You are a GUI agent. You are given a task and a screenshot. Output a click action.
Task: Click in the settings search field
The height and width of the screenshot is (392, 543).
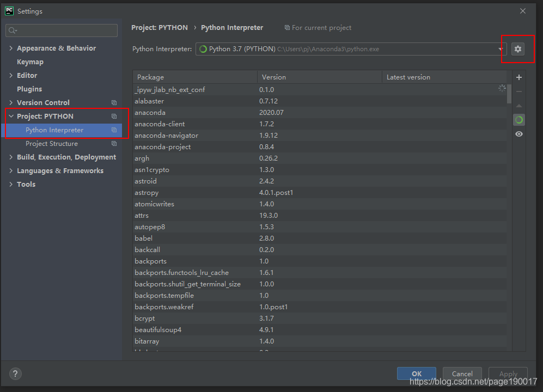tap(62, 30)
